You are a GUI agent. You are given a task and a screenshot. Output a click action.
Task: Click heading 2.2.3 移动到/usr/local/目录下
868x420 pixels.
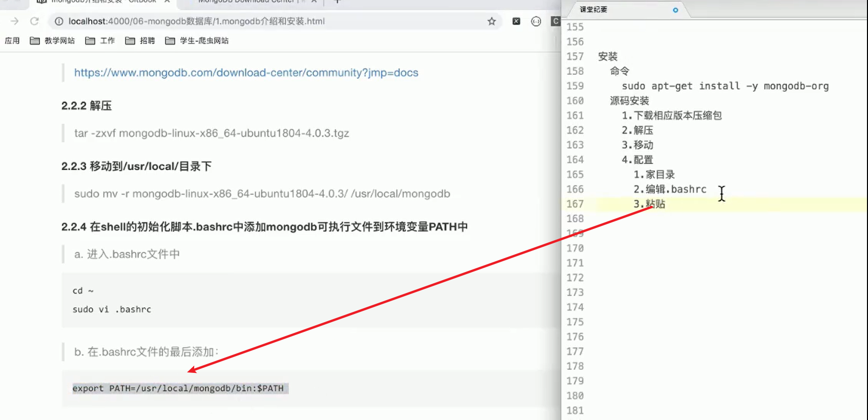[136, 166]
